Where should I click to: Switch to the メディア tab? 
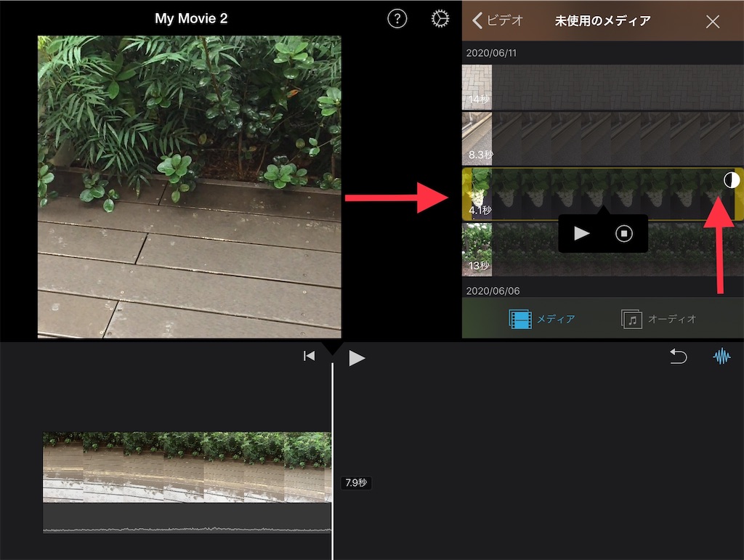click(x=542, y=317)
